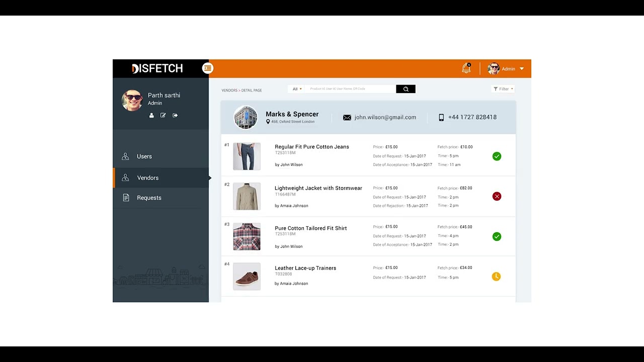Image resolution: width=644 pixels, height=362 pixels.
Task: Select the user profile icon in sidebar
Action: [x=151, y=115]
